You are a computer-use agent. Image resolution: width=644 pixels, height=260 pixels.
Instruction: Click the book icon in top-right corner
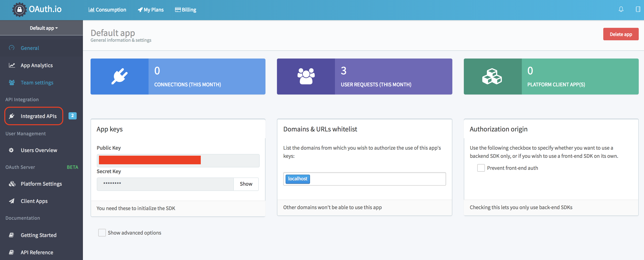pos(638,10)
